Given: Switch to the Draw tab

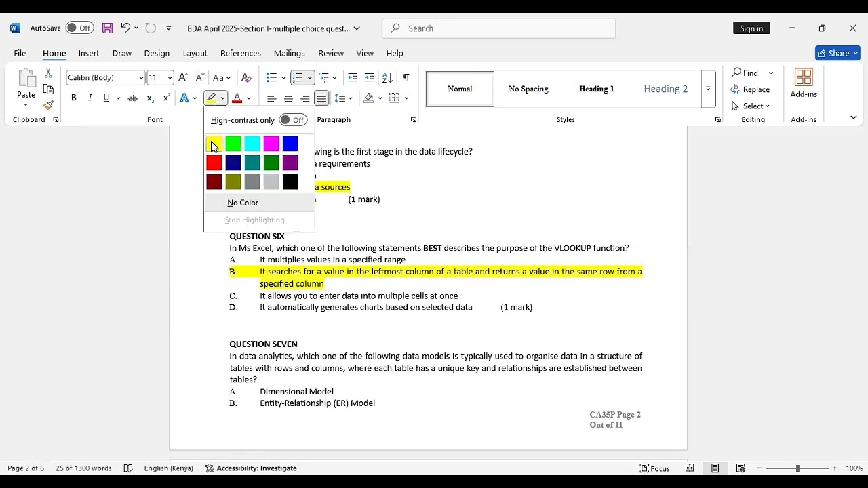Looking at the screenshot, I should (122, 53).
